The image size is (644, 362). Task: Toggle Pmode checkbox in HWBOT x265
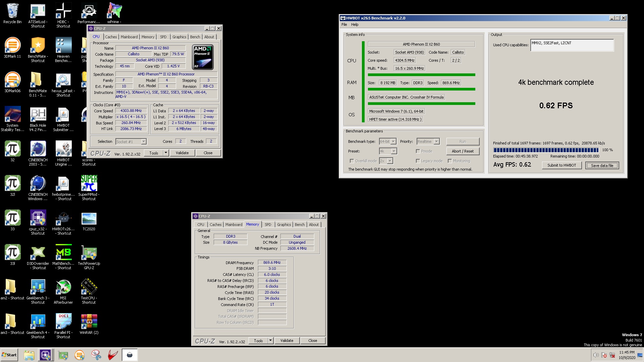418,151
